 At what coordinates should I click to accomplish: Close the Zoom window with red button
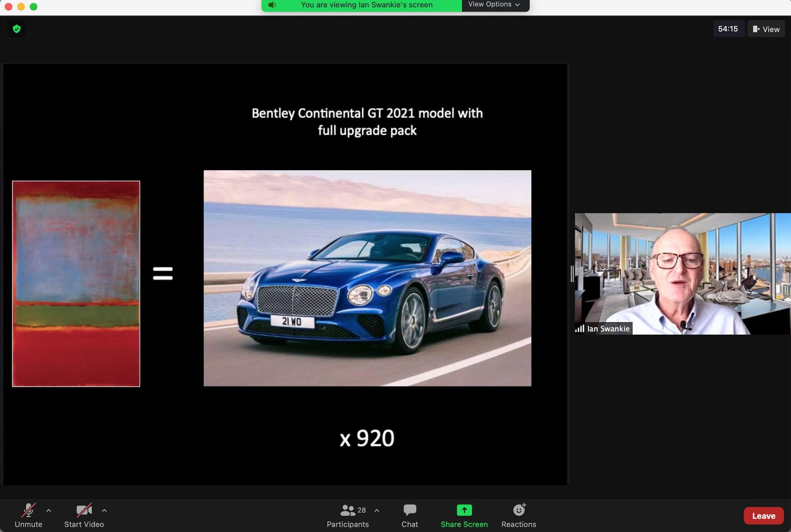pos(8,7)
